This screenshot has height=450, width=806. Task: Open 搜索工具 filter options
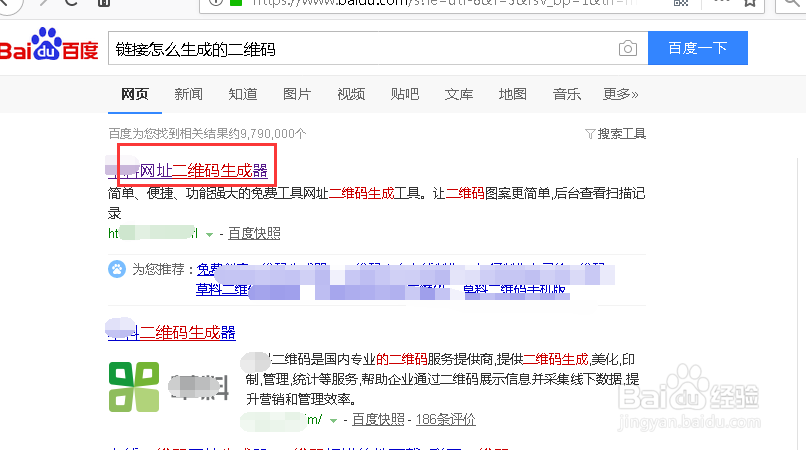pyautogui.click(x=616, y=134)
